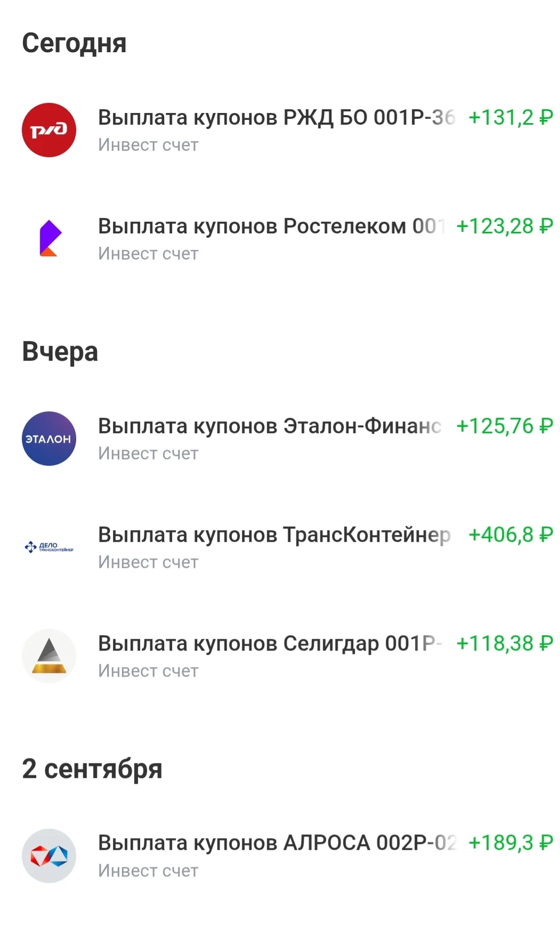560x926 pixels.
Task: Select the +118,38 ₽ amount
Action: click(505, 644)
